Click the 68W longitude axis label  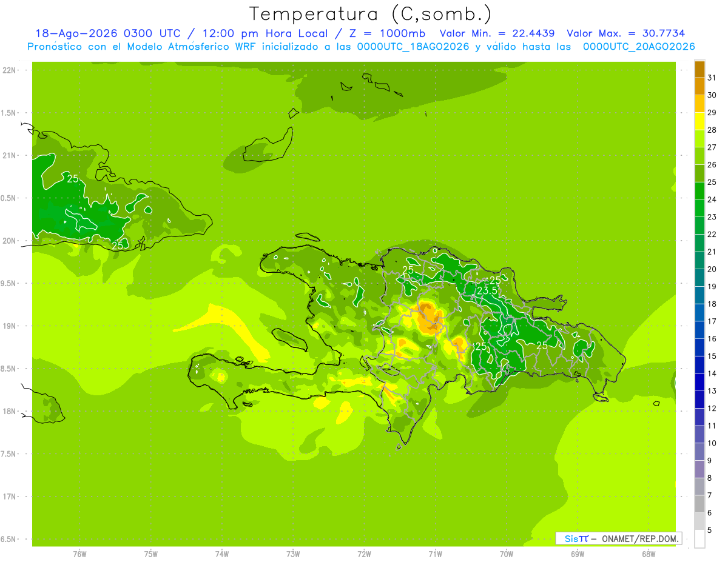(648, 554)
